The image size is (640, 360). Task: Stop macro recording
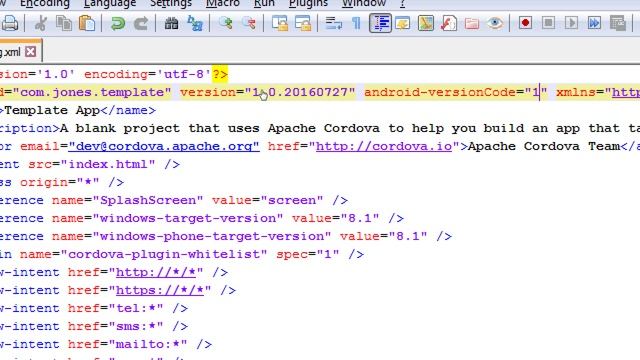[x=548, y=23]
